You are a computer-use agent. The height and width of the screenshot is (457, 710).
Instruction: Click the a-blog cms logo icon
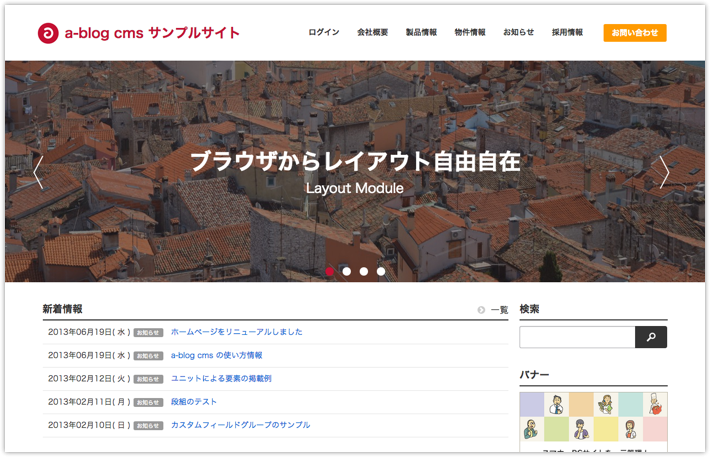(x=48, y=33)
